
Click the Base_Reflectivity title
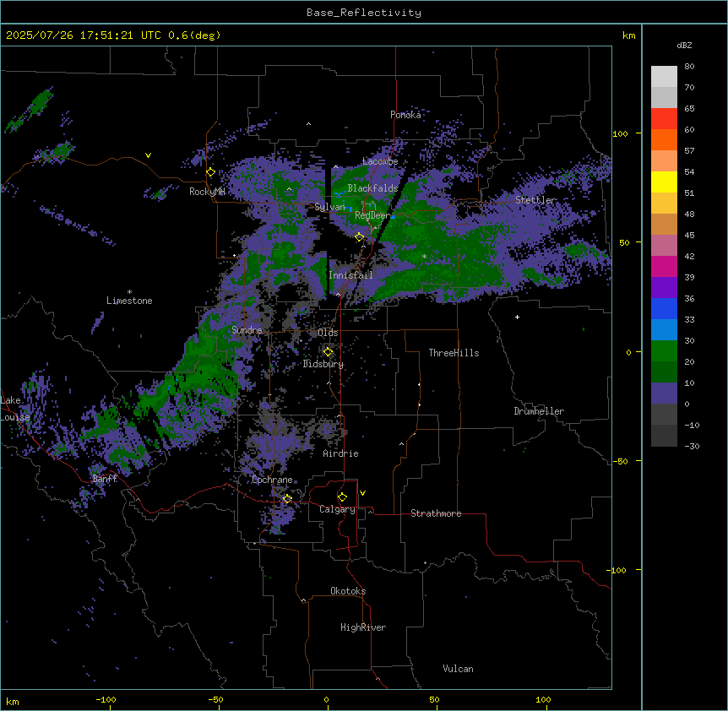coord(364,13)
